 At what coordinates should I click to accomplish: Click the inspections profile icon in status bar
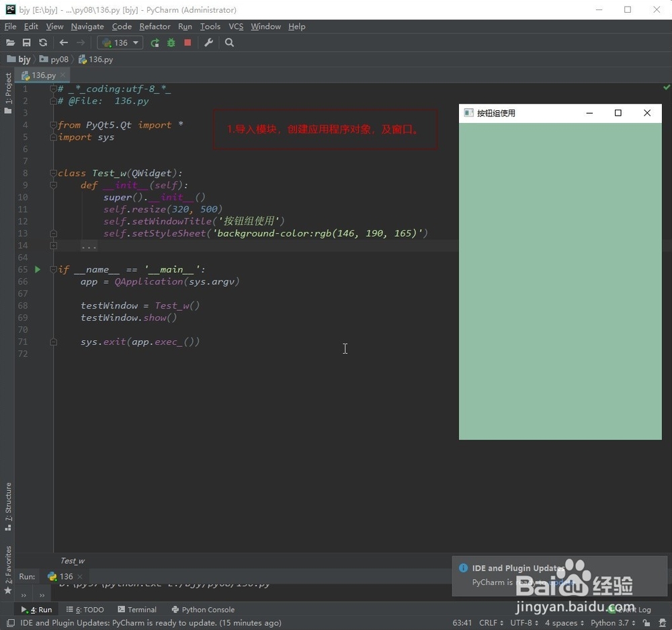(662, 623)
